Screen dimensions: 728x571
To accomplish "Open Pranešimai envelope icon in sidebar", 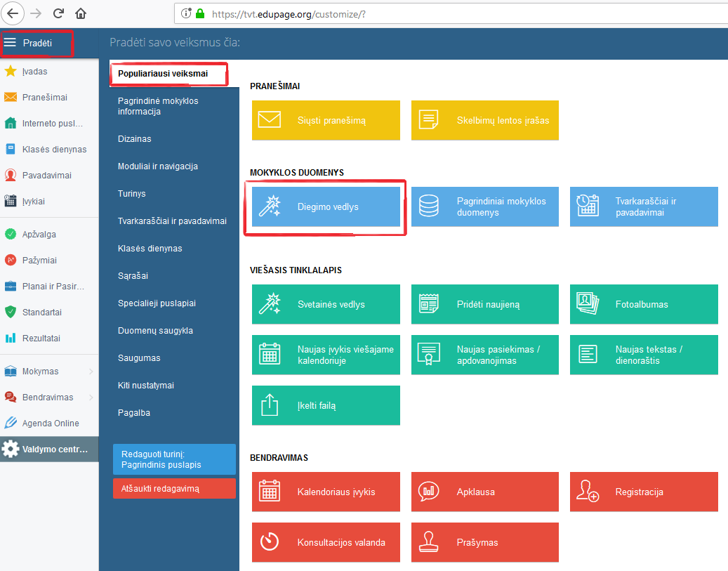I will 11,97.
